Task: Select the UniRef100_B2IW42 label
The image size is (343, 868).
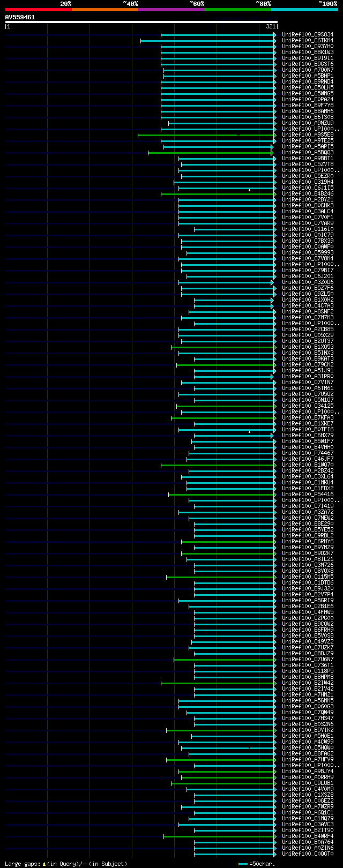Action: [x=308, y=683]
